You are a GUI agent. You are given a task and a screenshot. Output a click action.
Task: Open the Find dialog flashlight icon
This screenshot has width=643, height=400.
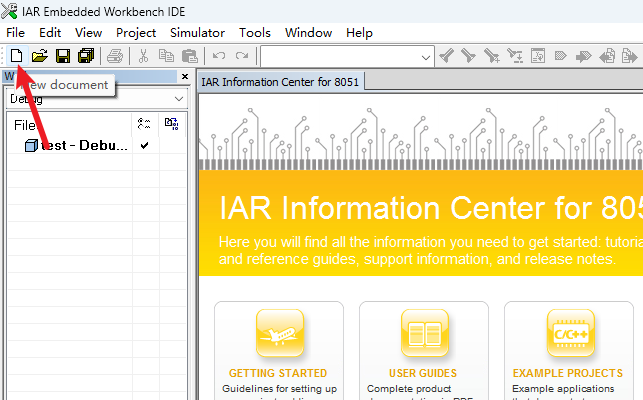coord(491,55)
